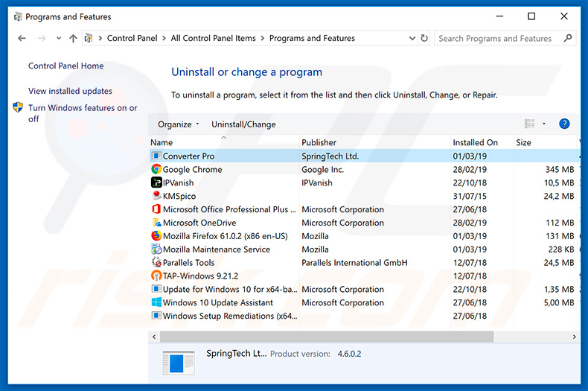
Task: Expand the chevron before Control Panel breadcrumb
Action: tap(100, 38)
